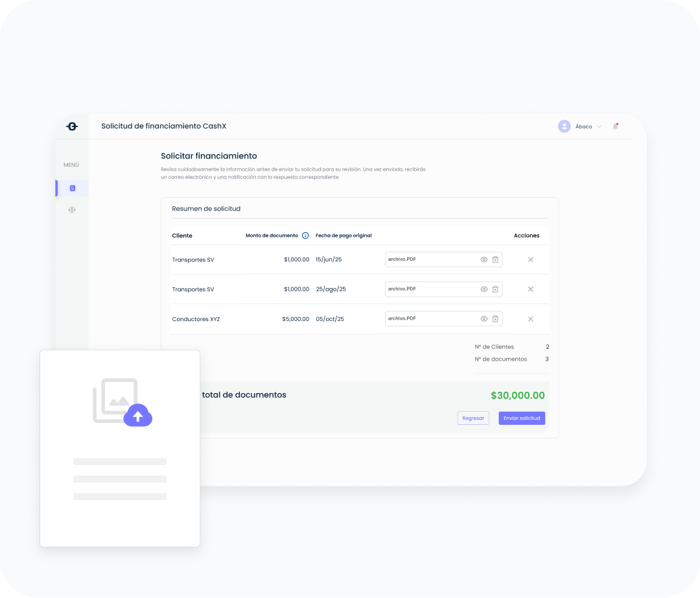The image size is (700, 598).
Task: Expand the Ábaco account dropdown
Action: tap(599, 126)
